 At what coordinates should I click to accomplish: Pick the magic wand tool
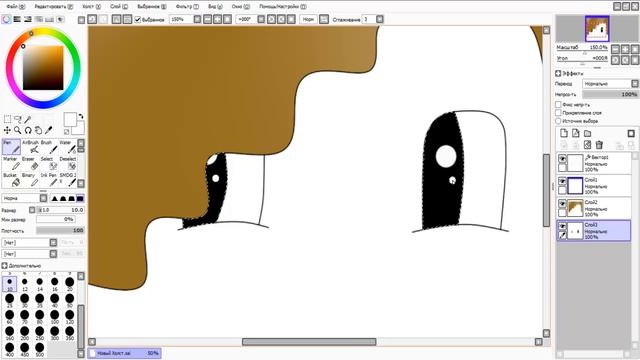28,119
